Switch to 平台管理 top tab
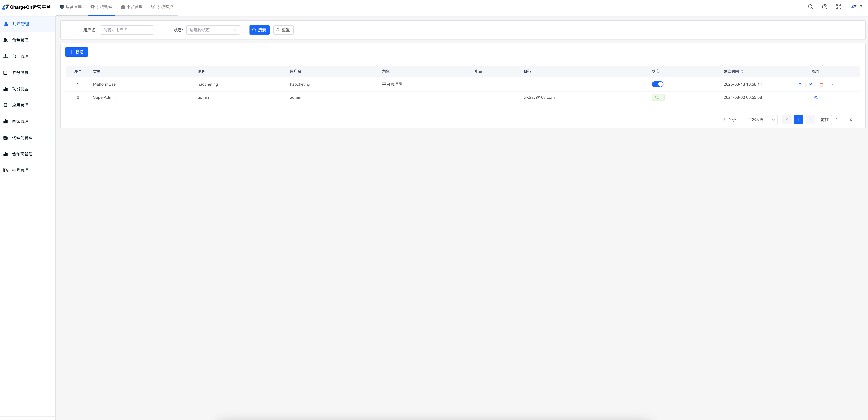The image size is (868, 420). tap(132, 7)
